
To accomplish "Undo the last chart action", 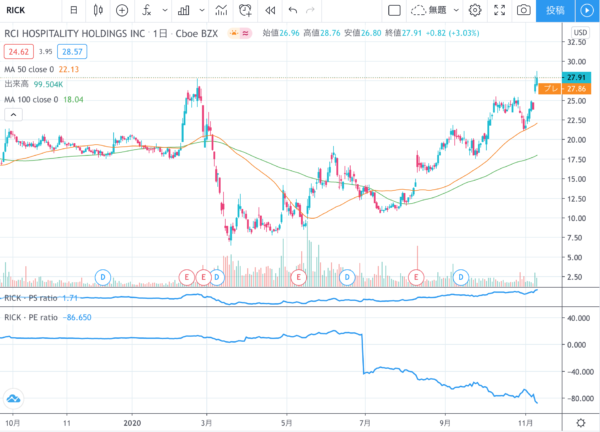I will 293,10.
